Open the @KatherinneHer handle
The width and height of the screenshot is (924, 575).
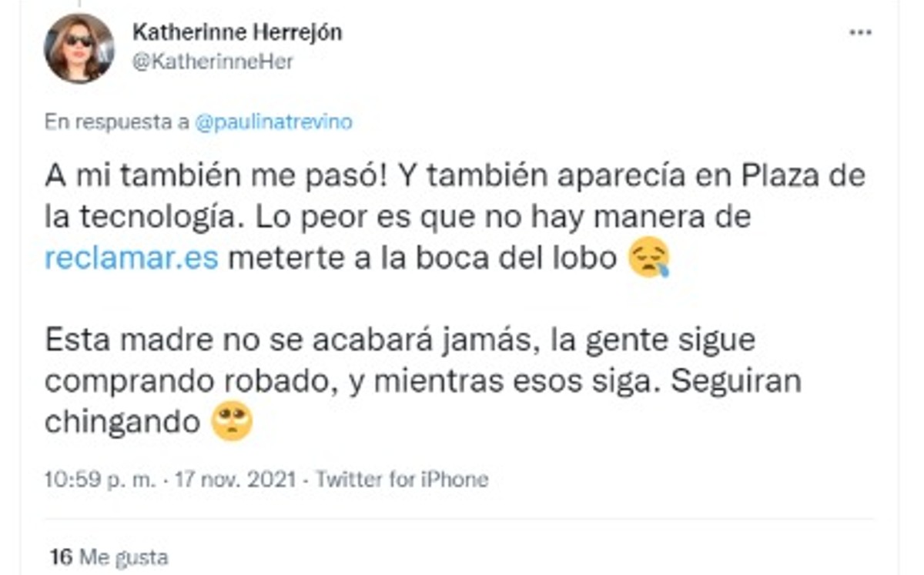[x=213, y=62]
